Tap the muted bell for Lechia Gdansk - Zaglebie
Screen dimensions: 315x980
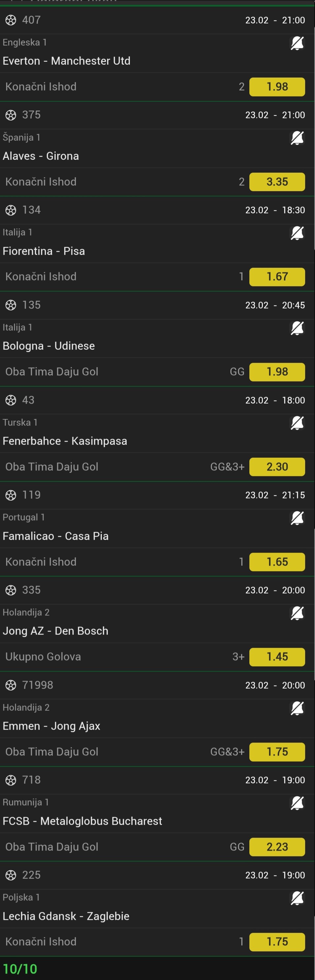point(297,898)
